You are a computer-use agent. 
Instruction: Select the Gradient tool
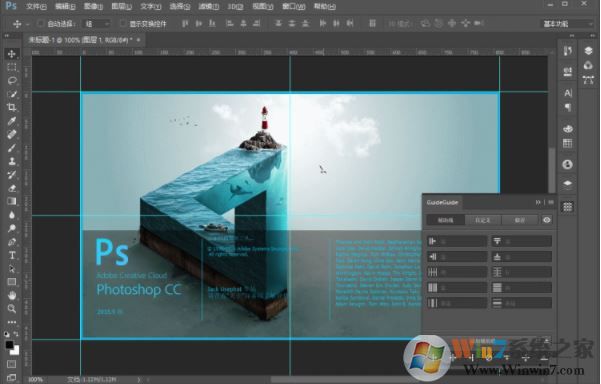pos(12,201)
